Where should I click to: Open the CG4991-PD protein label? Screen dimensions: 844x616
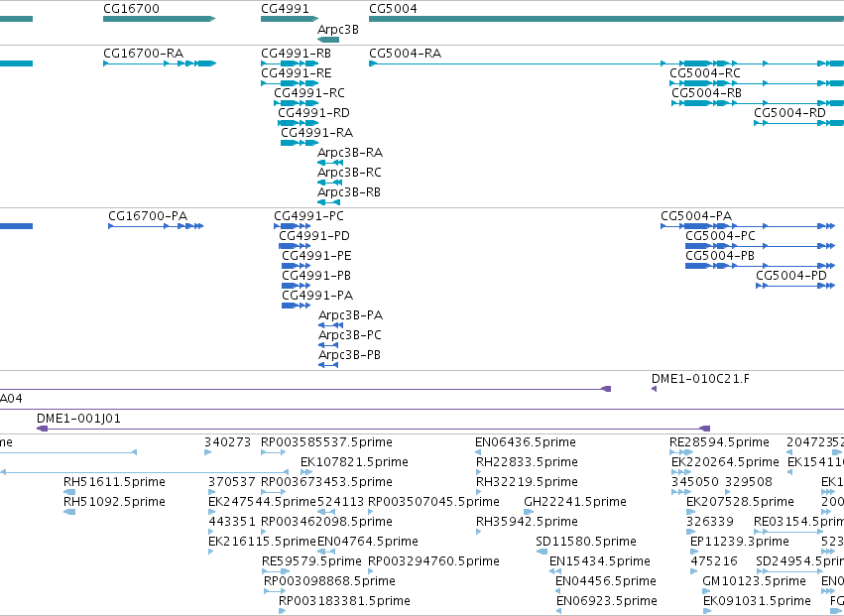(314, 236)
